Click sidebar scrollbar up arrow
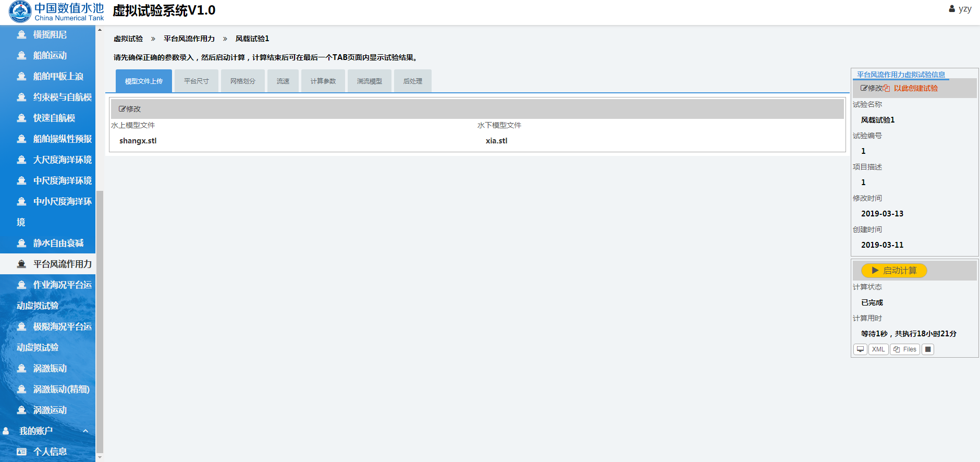 (100, 30)
